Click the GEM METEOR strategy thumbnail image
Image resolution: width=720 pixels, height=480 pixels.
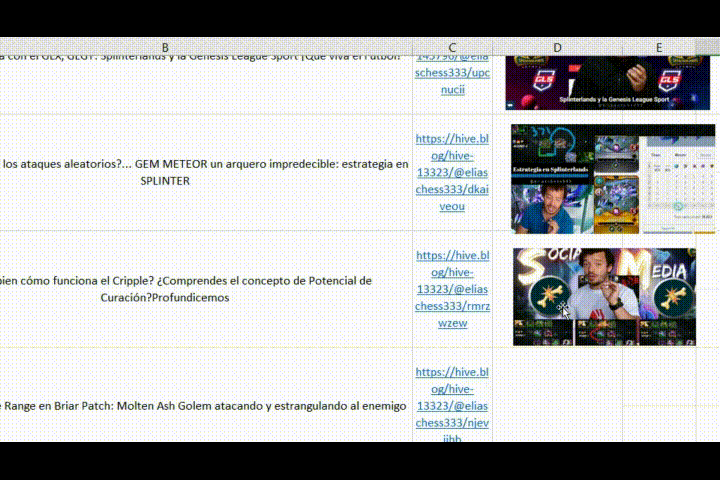(x=613, y=179)
